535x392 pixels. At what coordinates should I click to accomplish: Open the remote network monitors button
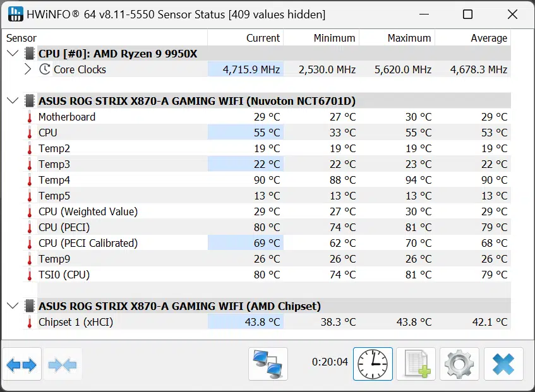pyautogui.click(x=268, y=364)
